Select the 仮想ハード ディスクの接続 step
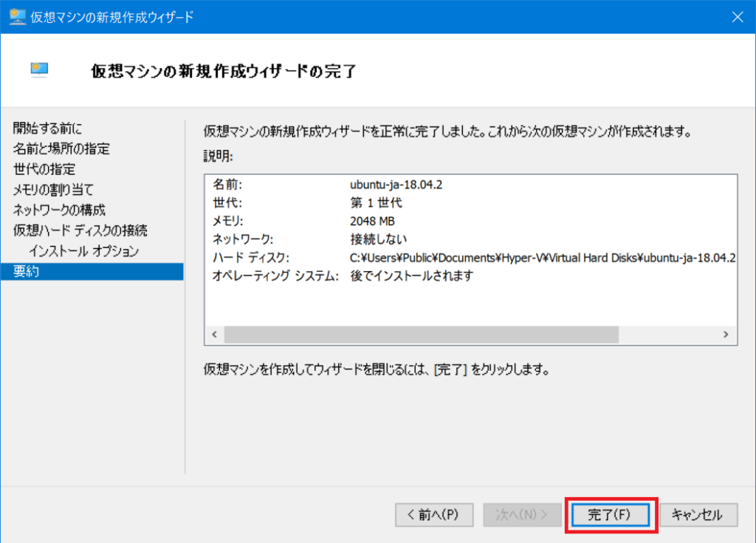 80,230
